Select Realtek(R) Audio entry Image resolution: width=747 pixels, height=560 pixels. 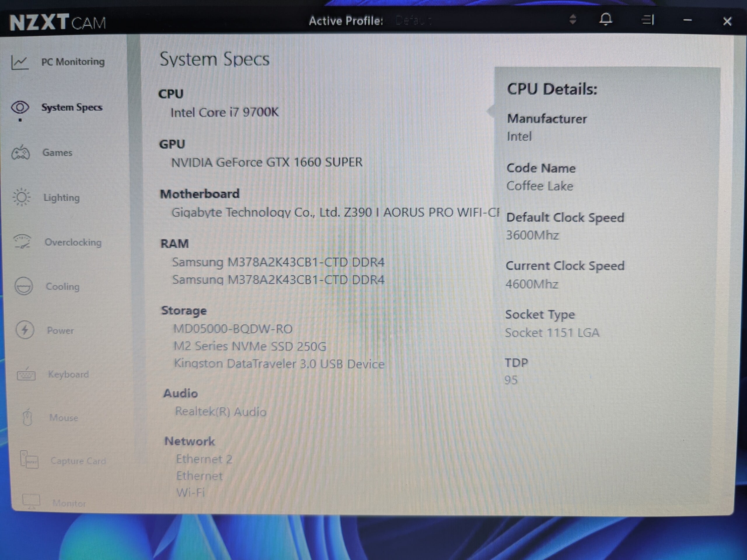(x=221, y=412)
